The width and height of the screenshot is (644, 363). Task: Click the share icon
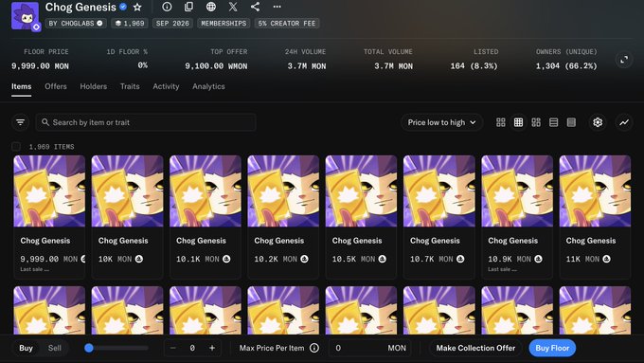(x=255, y=7)
